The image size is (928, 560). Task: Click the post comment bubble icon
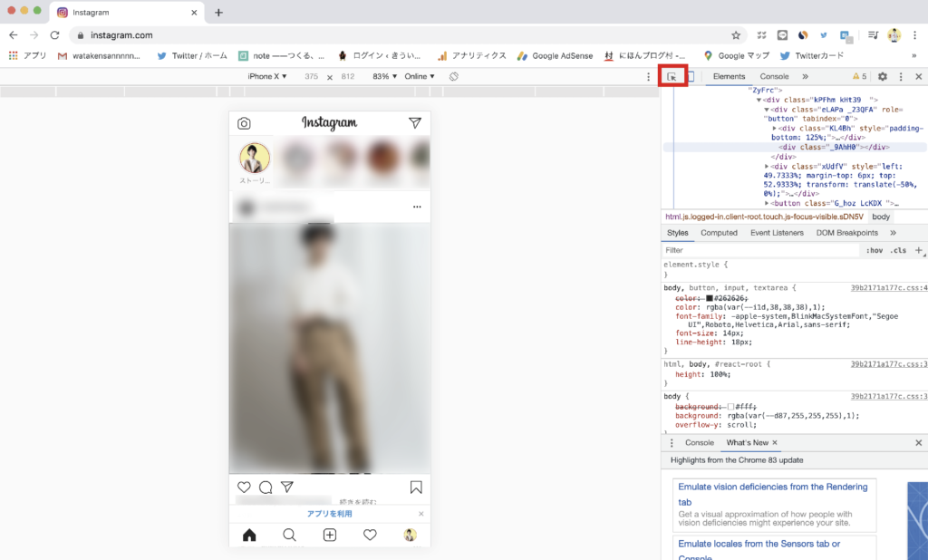point(266,488)
